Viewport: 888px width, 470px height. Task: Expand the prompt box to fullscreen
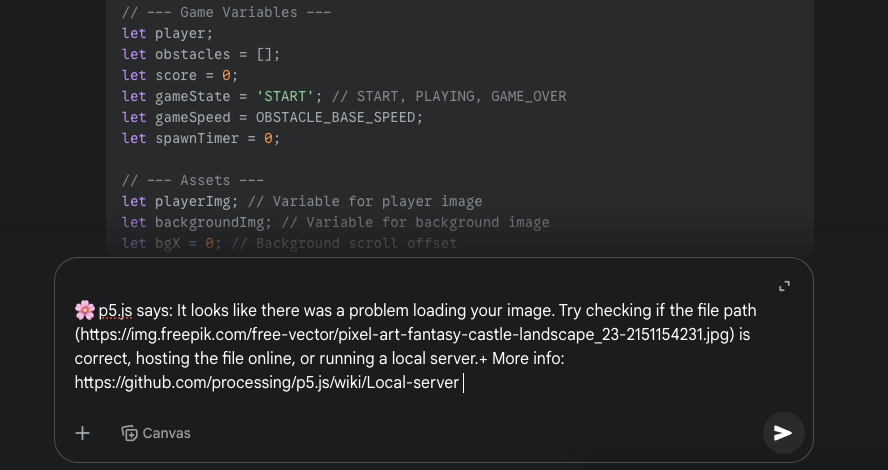(784, 286)
